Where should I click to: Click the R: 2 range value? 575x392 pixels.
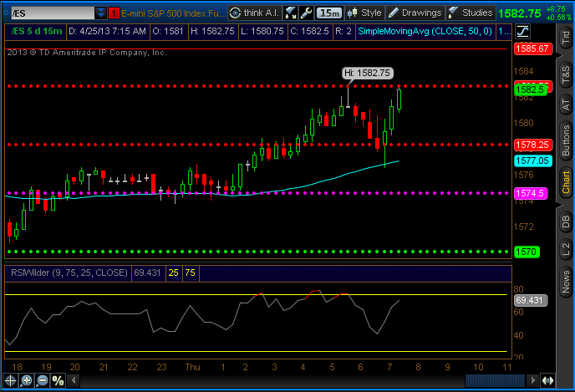pyautogui.click(x=343, y=32)
